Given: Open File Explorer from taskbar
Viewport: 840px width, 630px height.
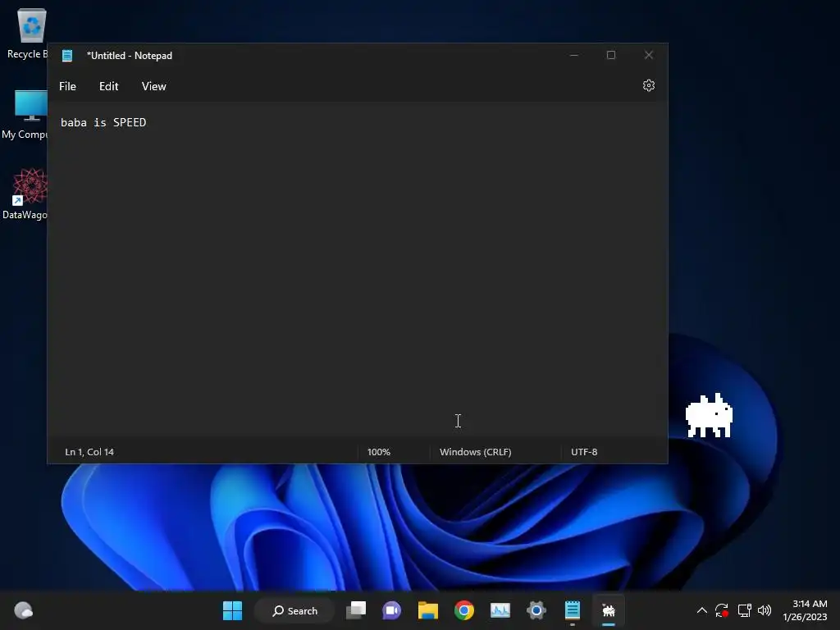Looking at the screenshot, I should (x=428, y=610).
